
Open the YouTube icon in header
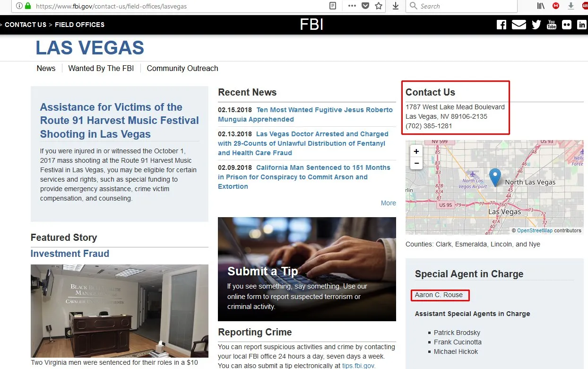tap(552, 25)
